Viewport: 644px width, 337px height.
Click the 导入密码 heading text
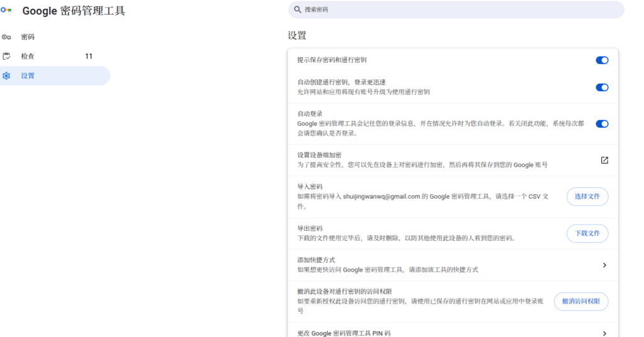pyautogui.click(x=309, y=187)
